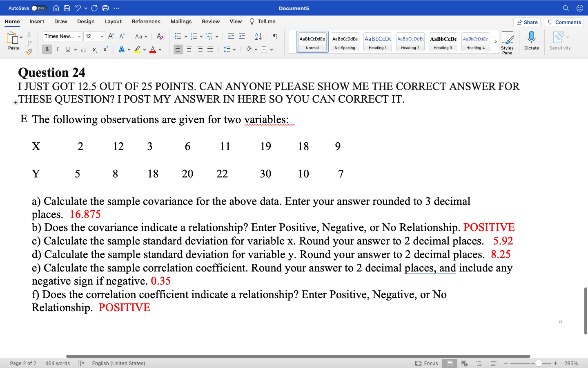
Task: Apply the red font color swatch
Action: 153,49
